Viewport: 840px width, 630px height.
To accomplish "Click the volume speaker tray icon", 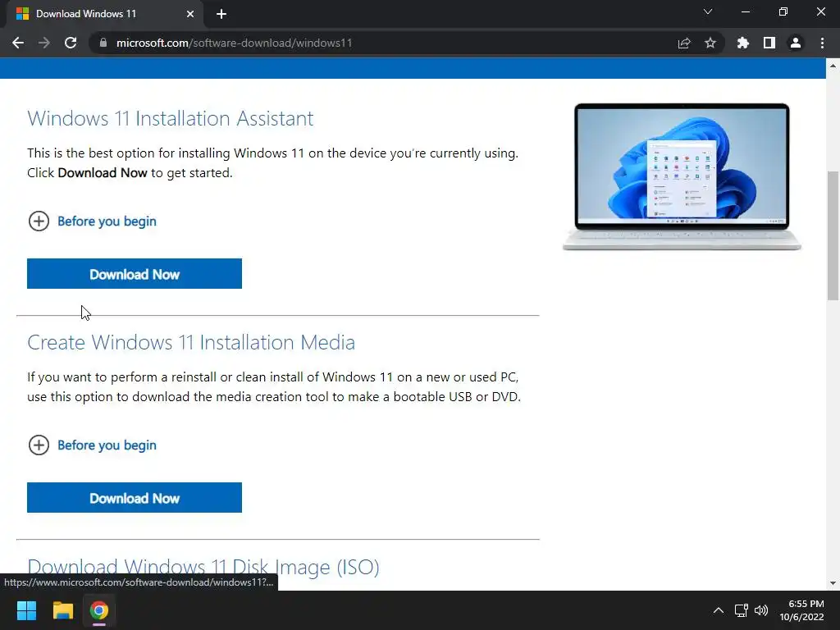I will [x=761, y=610].
